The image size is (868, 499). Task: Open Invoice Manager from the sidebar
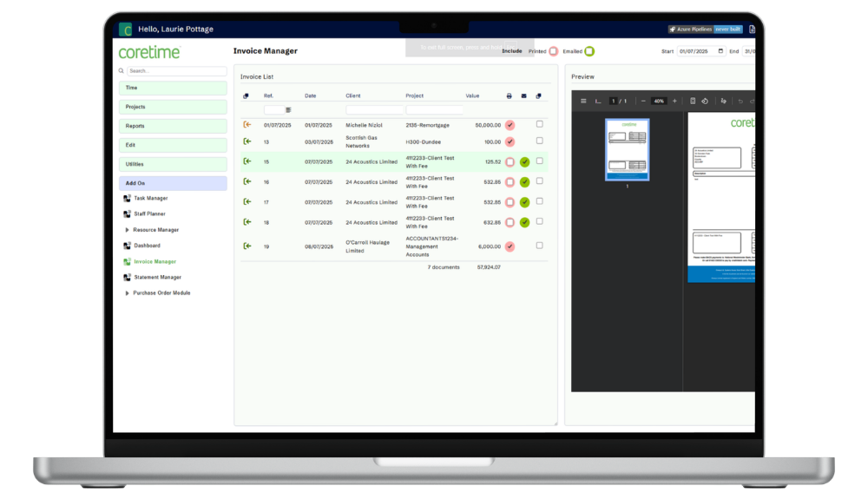155,262
